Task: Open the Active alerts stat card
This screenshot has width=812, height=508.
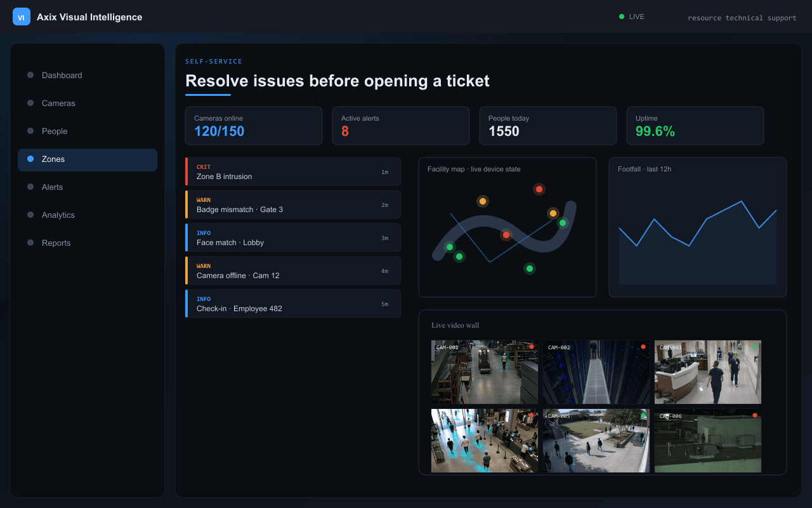Action: (401, 126)
